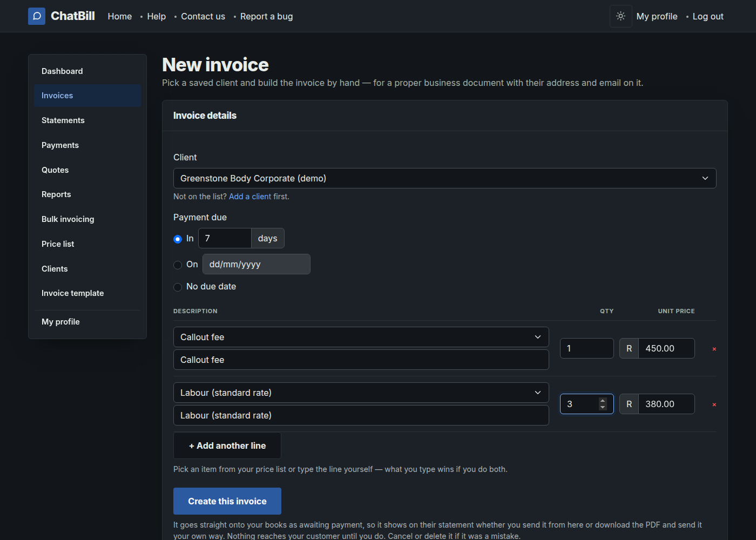Screen dimensions: 756x540
Task: Click the 'Create this invoice' button
Action: point(227,501)
